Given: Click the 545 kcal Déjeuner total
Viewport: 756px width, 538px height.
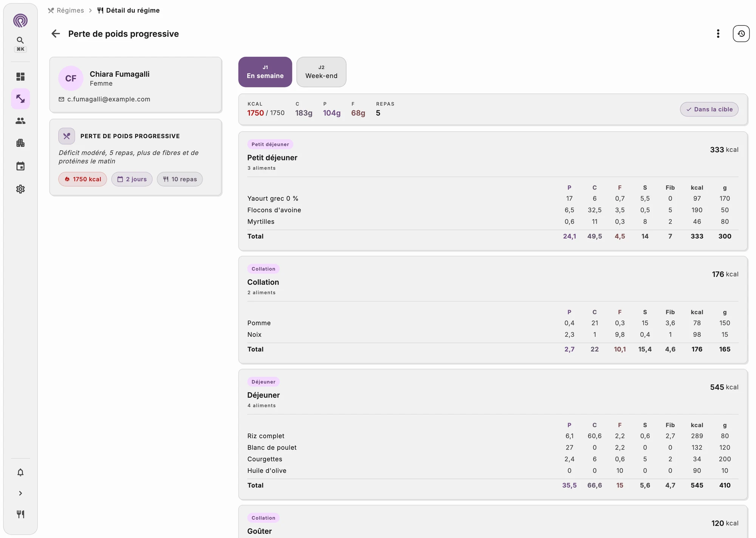Looking at the screenshot, I should pos(724,387).
